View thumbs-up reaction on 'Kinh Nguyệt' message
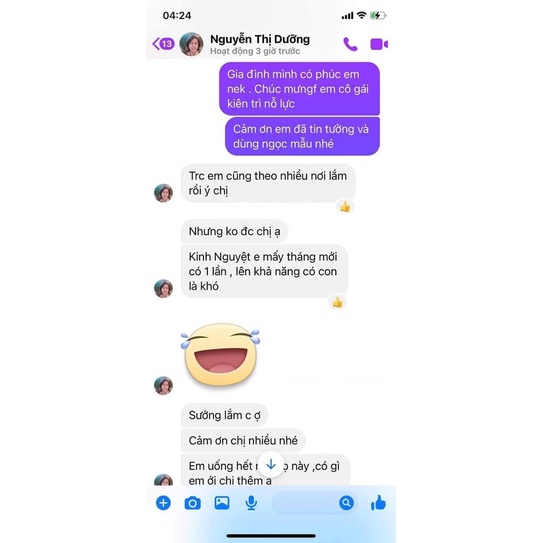 [x=338, y=302]
